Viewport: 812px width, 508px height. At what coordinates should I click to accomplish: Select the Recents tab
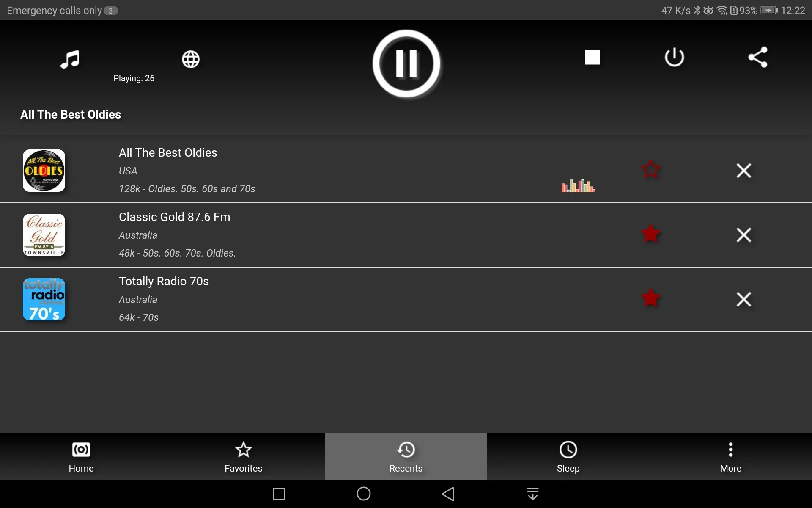pos(406,456)
